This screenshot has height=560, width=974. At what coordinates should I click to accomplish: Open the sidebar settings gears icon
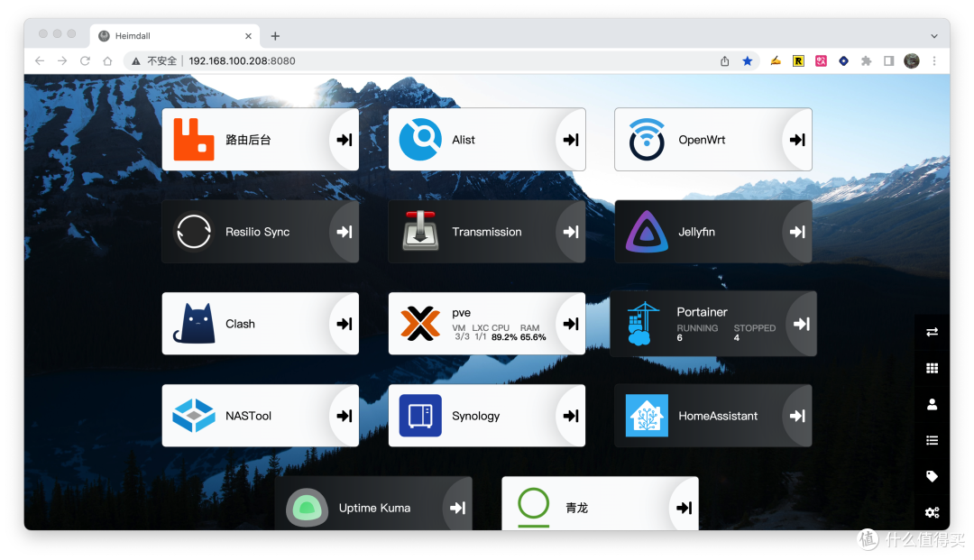click(x=932, y=512)
